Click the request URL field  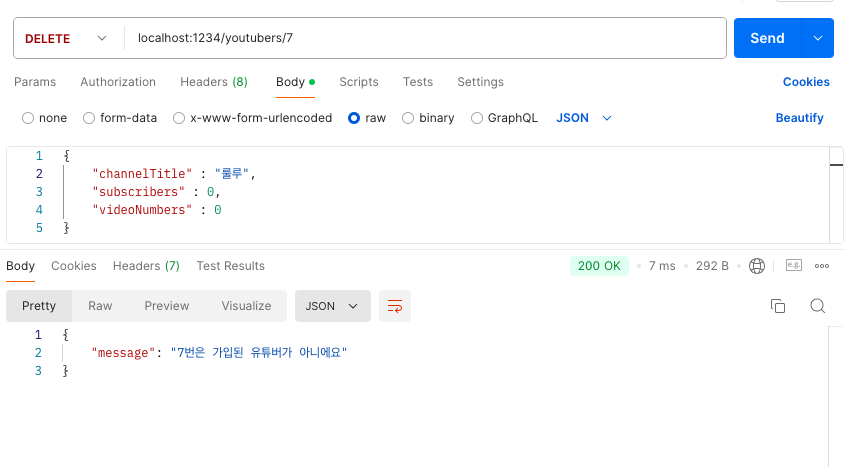pos(425,38)
